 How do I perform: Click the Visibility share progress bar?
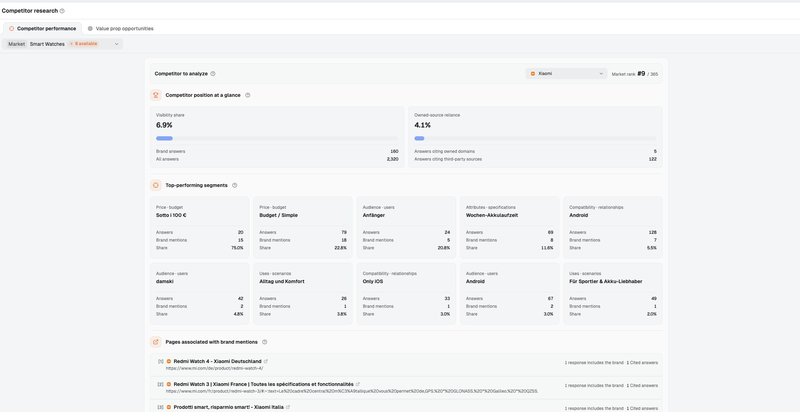click(277, 138)
